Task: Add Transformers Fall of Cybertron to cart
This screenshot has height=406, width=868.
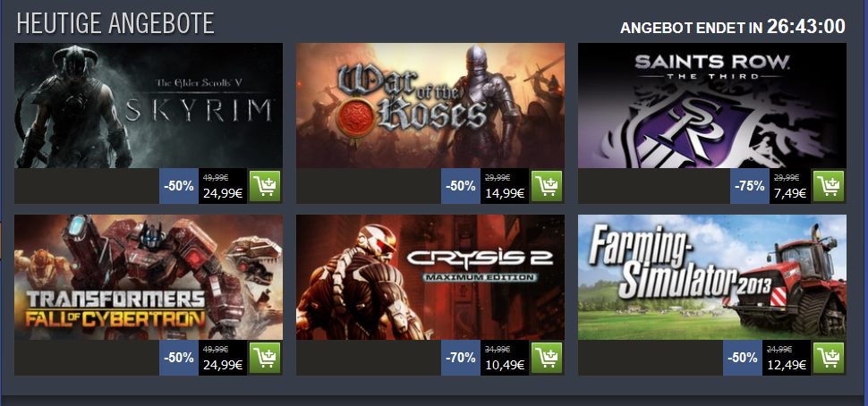Action: coord(265,358)
